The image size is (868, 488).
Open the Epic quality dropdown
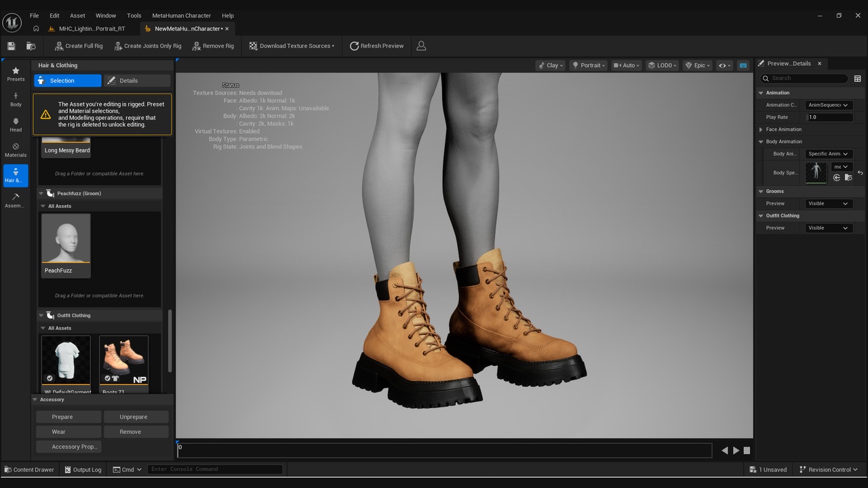coord(698,66)
